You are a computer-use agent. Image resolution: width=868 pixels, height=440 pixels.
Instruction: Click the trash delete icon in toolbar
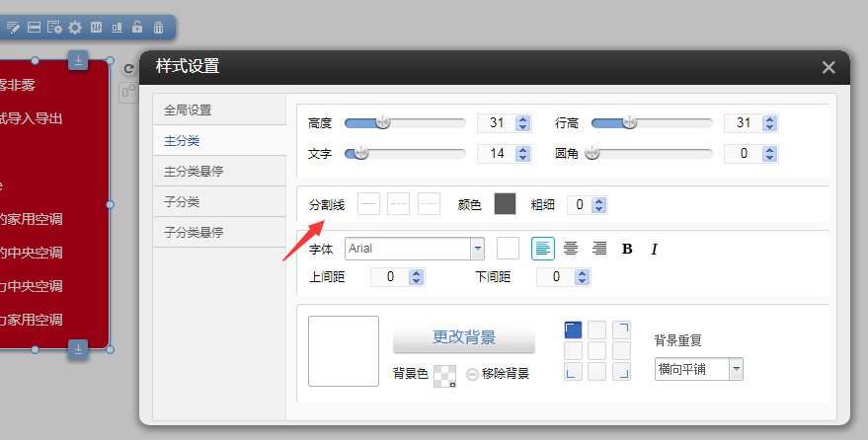[158, 28]
